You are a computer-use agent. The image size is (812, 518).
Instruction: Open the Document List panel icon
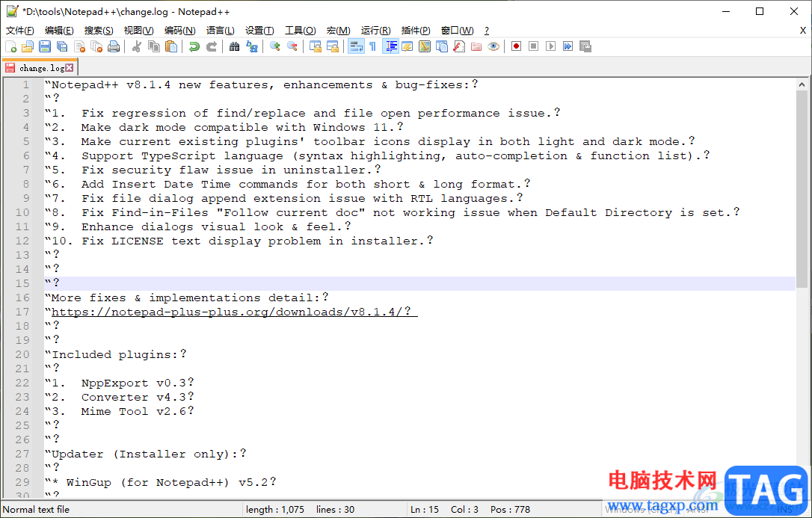442,46
